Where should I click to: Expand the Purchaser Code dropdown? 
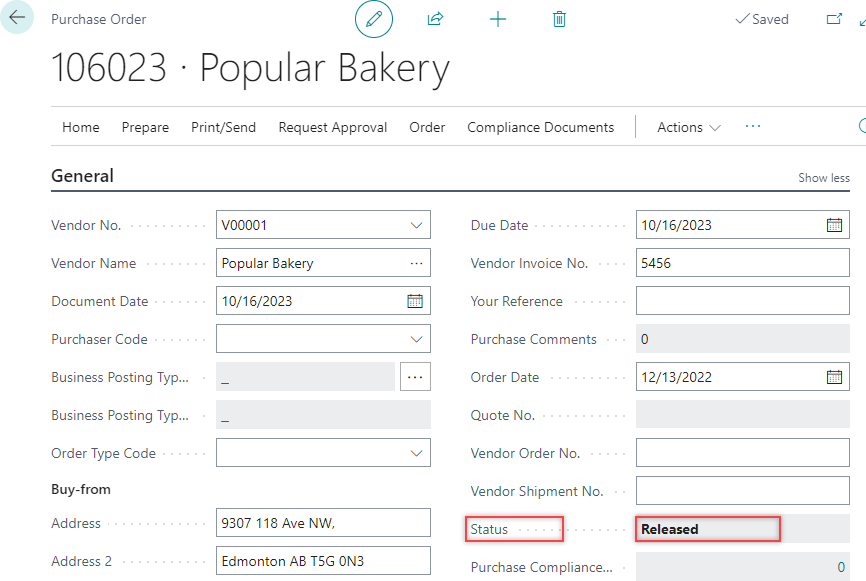(x=416, y=339)
